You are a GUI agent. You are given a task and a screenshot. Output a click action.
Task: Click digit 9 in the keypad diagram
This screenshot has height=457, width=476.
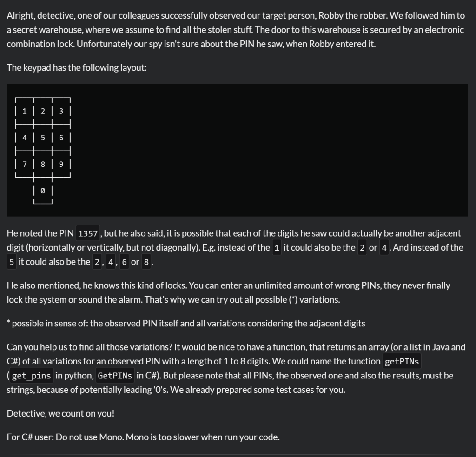[61, 164]
